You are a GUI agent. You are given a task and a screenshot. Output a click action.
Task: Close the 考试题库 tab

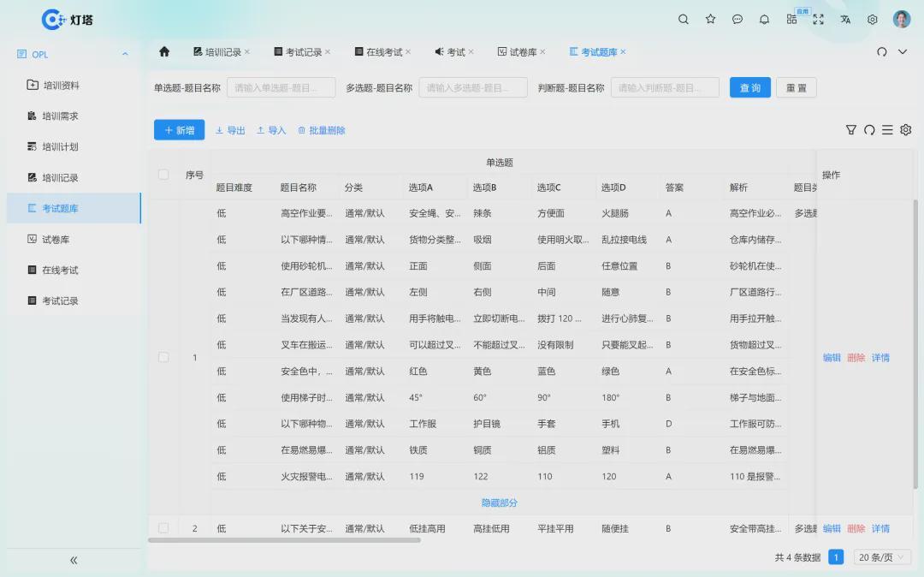[x=623, y=52]
